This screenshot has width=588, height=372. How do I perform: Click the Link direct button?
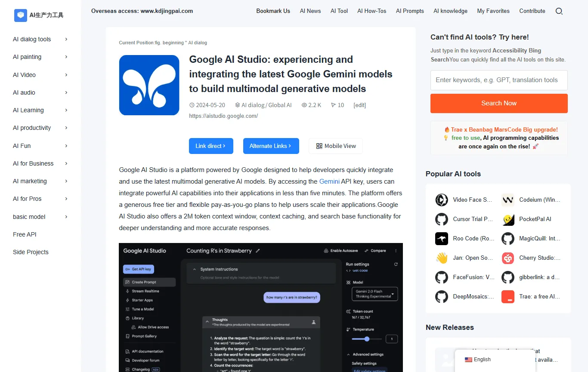(x=211, y=146)
